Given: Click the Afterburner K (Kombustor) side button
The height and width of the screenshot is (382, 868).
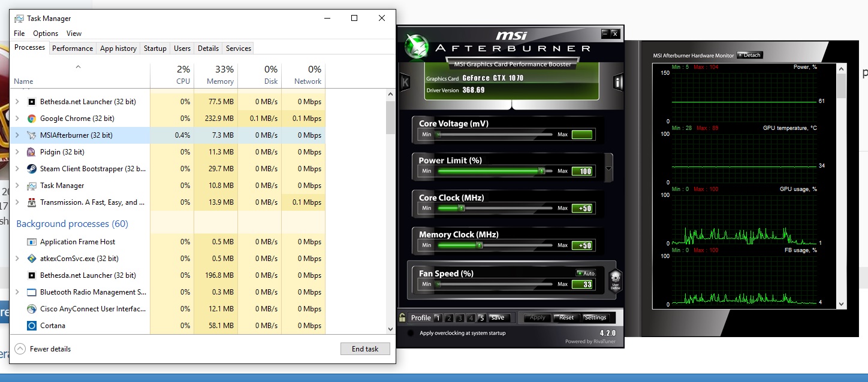Looking at the screenshot, I should tap(404, 82).
